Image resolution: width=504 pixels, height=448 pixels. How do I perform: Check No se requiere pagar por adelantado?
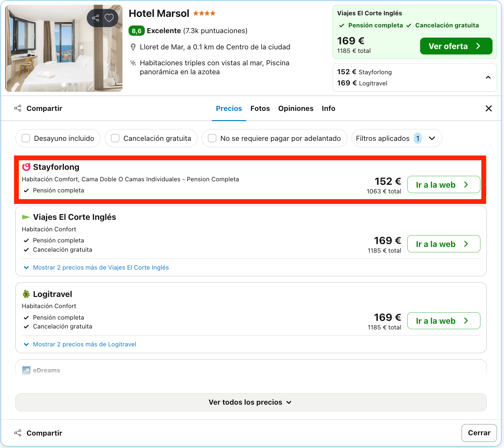point(212,138)
